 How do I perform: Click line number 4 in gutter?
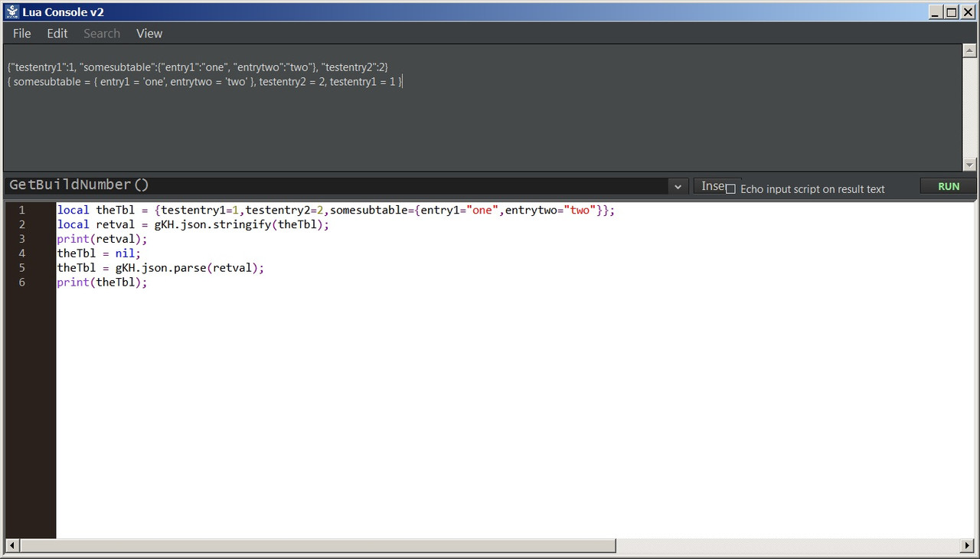pos(21,253)
